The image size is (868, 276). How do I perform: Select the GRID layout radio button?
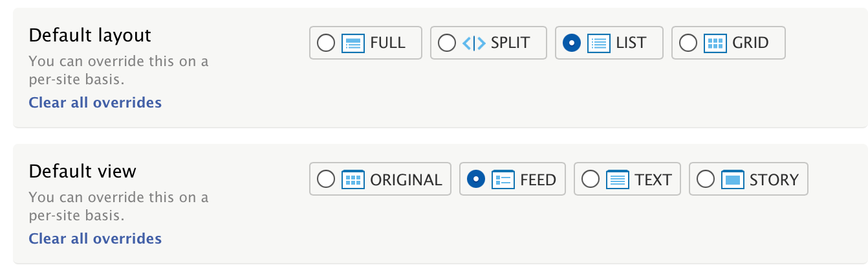(688, 43)
